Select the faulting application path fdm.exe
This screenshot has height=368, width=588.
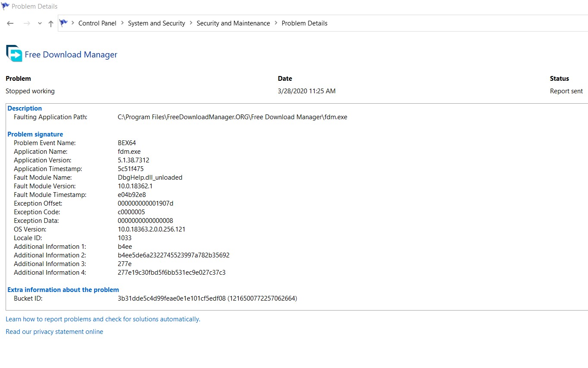233,117
